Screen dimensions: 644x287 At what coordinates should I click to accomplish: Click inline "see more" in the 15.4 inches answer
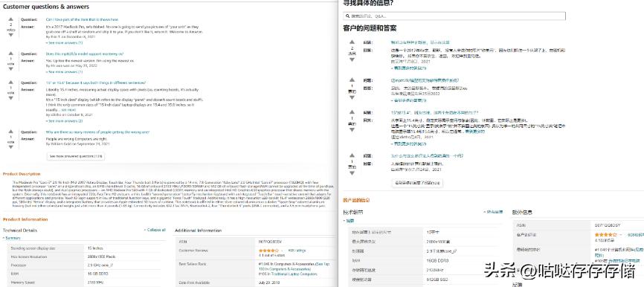point(69,110)
